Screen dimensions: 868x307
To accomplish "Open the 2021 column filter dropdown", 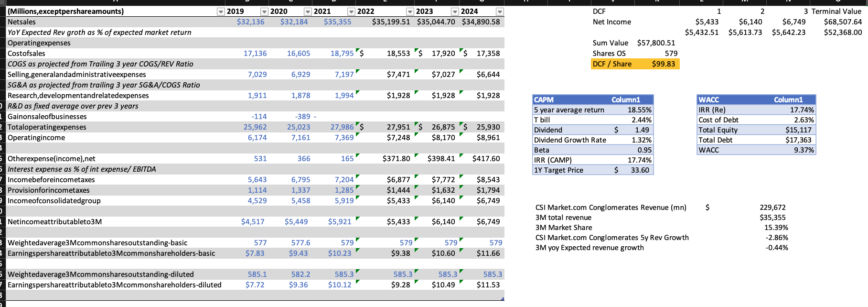I will [x=351, y=11].
